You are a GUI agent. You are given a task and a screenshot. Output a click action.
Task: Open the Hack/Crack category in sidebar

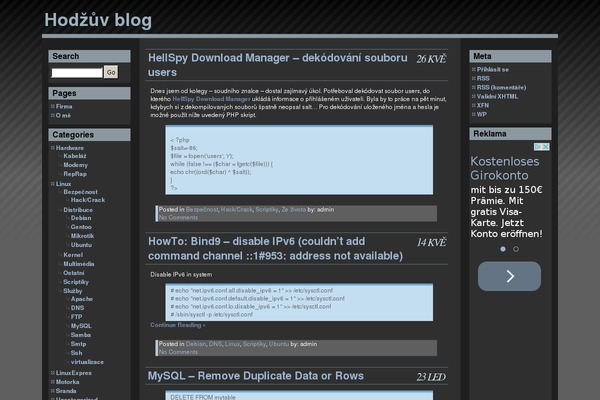point(88,200)
